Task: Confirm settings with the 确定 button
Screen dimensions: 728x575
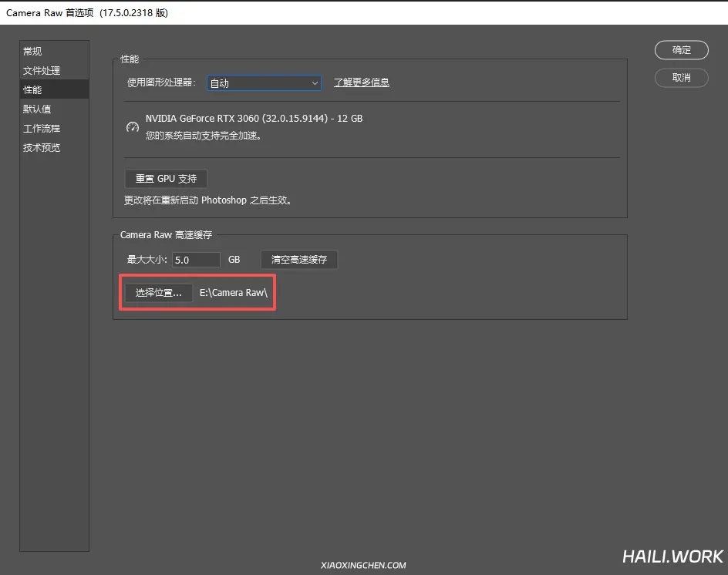Action: coord(681,50)
